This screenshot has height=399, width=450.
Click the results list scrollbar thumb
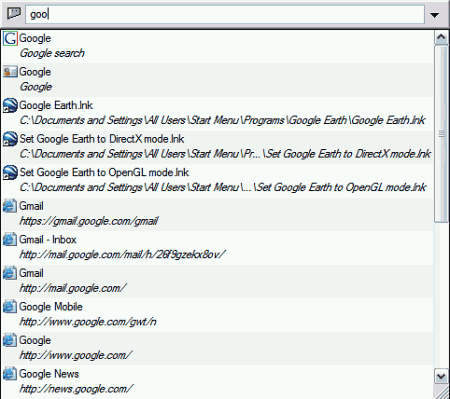(441, 134)
